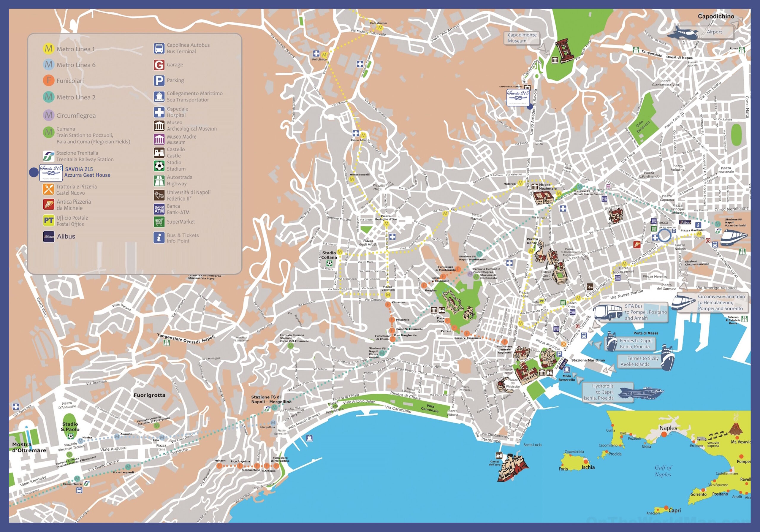
Task: Click the Trenitalia Railway Station legend icon
Action: (49, 156)
